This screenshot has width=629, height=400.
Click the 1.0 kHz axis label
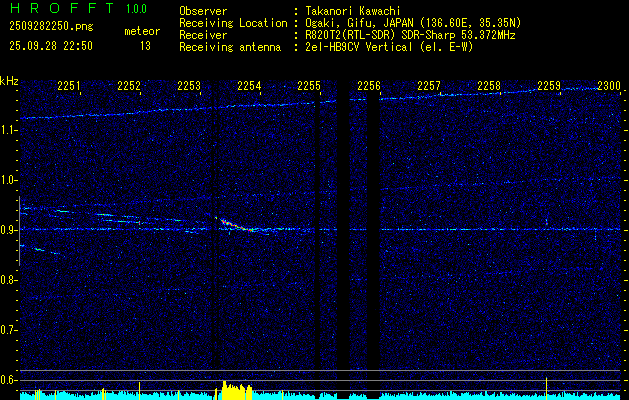7,180
